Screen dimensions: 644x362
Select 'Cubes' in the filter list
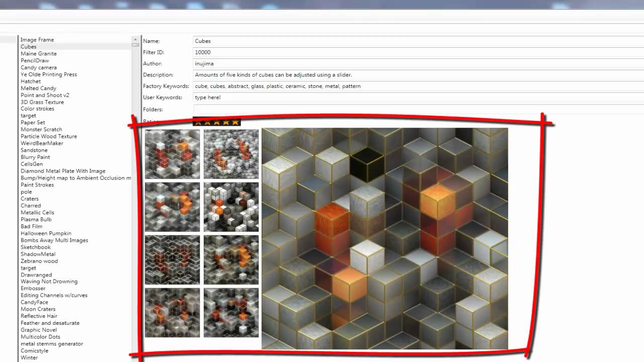29,47
